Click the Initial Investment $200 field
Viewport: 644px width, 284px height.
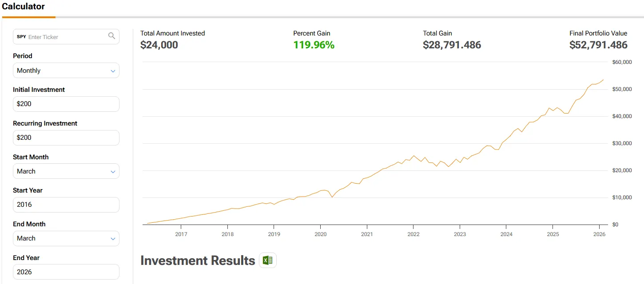pos(66,104)
